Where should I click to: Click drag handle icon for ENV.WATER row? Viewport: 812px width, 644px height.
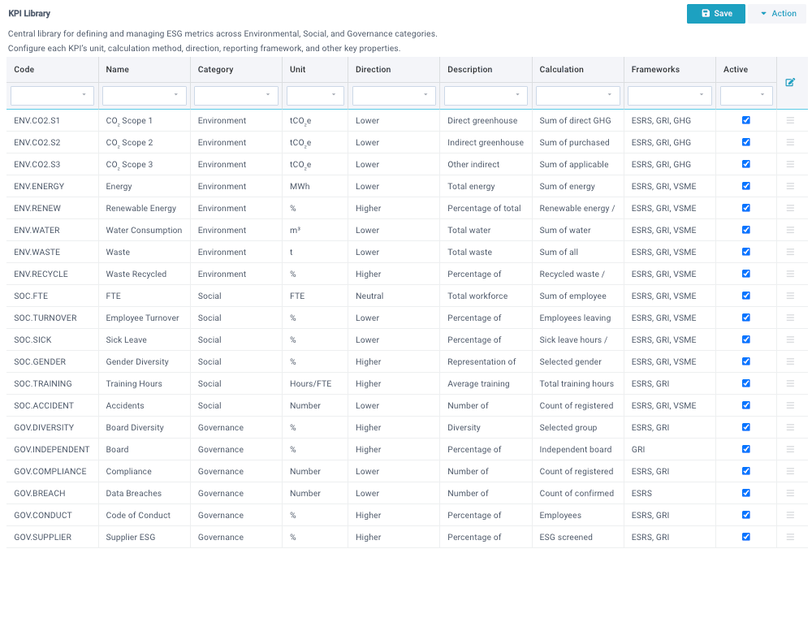(x=790, y=230)
